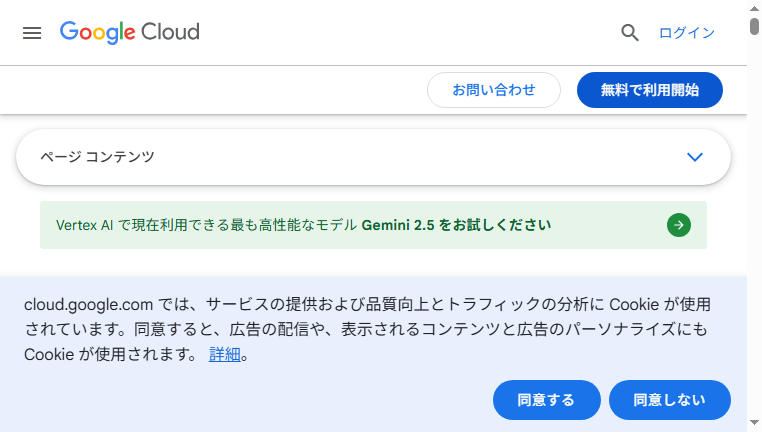Click the ログイン sign-in link
This screenshot has height=432, width=762.
tap(687, 33)
